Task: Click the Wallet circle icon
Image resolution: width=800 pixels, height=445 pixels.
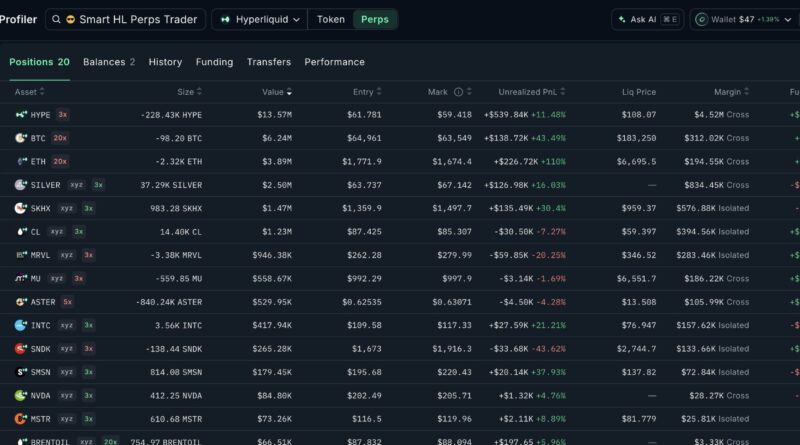Action: 702,19
